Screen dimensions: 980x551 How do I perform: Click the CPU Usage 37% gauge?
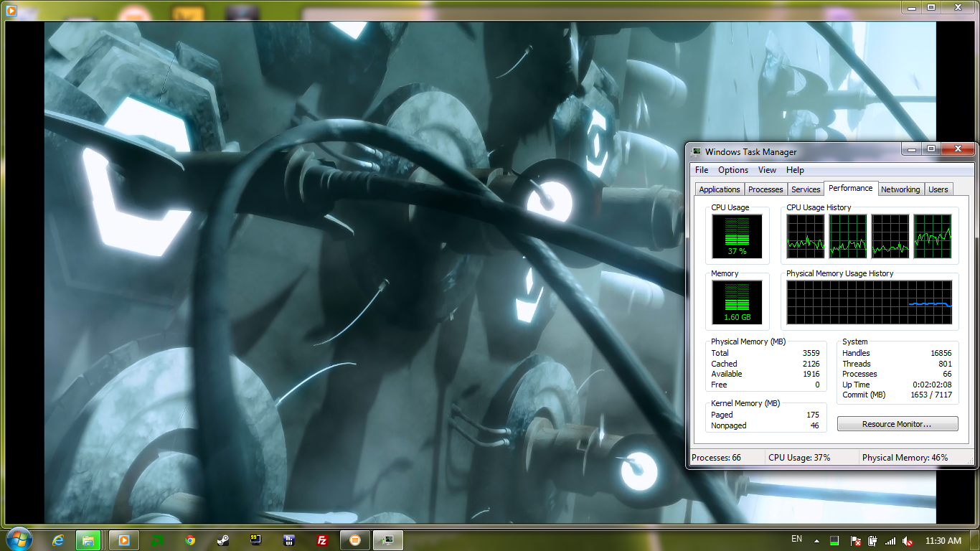click(x=737, y=236)
